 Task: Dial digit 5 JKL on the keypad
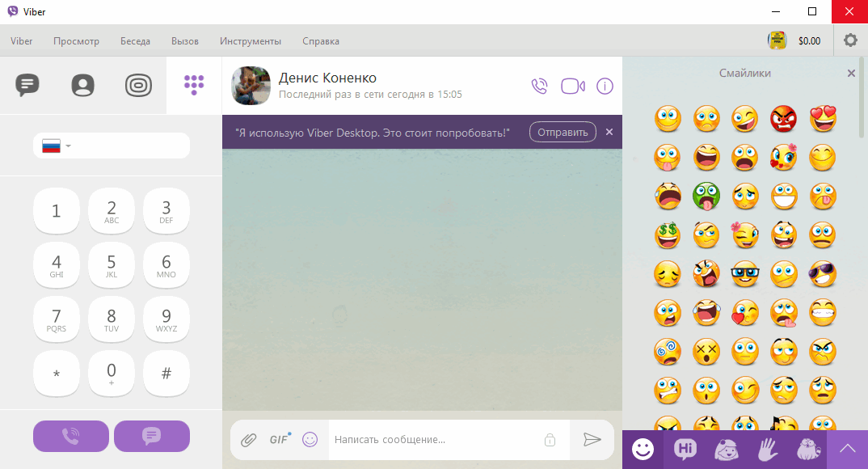coord(112,265)
